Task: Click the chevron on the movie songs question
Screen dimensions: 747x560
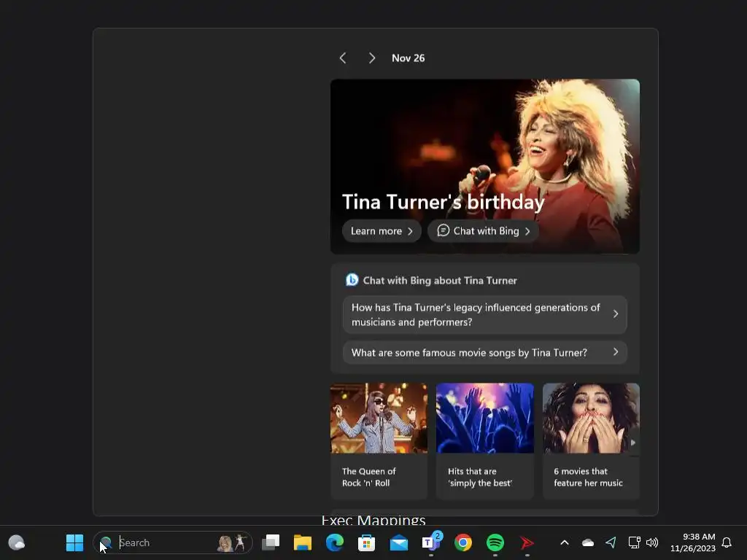Action: click(616, 352)
